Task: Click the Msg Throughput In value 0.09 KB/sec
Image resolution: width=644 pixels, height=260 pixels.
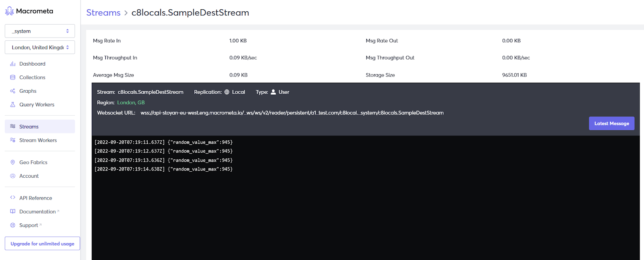Action: coord(243,58)
